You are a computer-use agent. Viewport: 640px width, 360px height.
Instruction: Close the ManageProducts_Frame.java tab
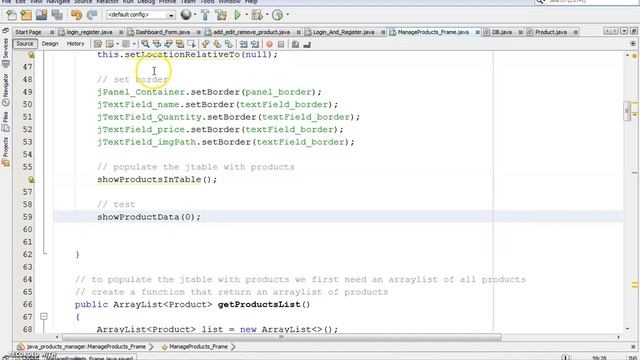click(x=477, y=32)
